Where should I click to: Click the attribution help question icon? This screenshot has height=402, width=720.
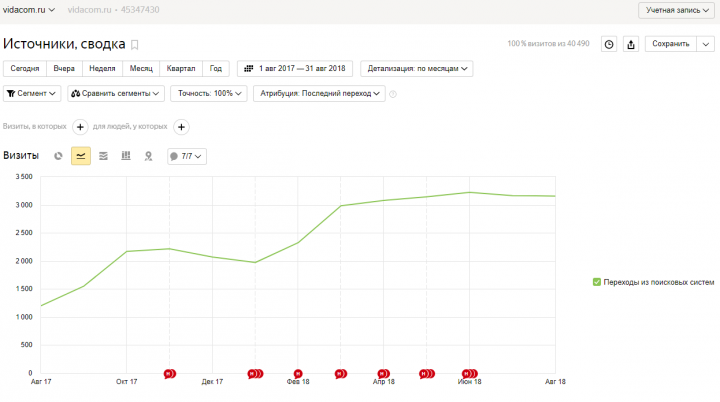click(393, 94)
